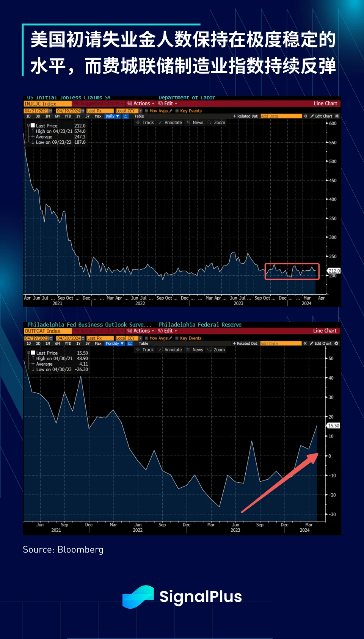Select the YTD range tab in the jobless claims chart
This screenshot has height=639, width=364.
point(67,116)
